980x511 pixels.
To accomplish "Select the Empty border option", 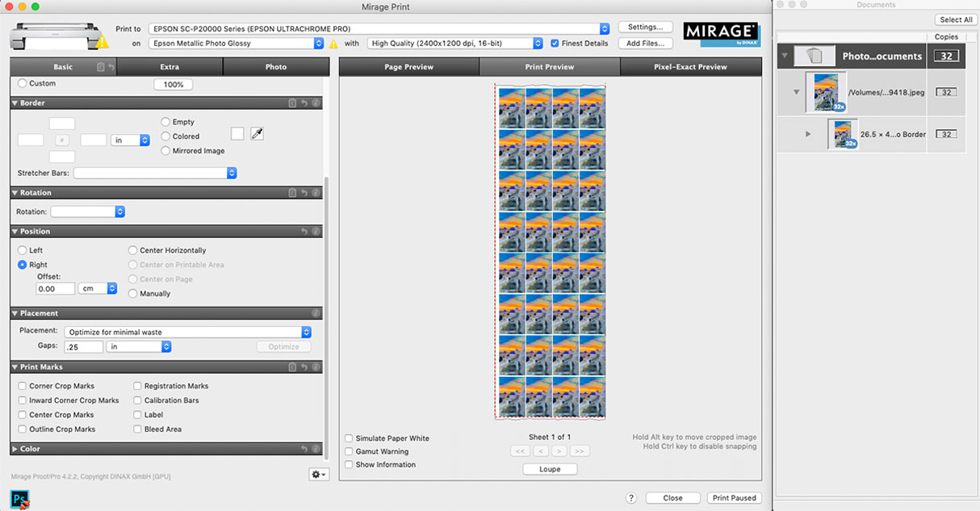I will (x=165, y=122).
